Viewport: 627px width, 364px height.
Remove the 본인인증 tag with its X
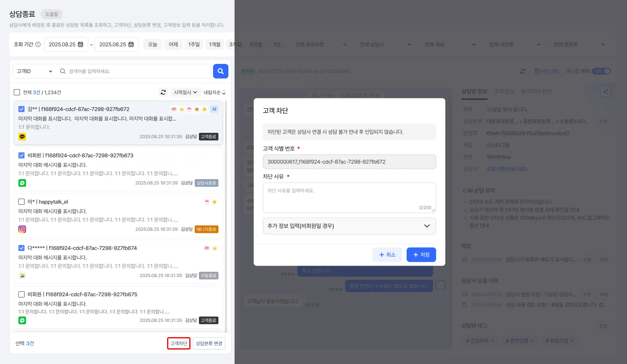(x=532, y=341)
